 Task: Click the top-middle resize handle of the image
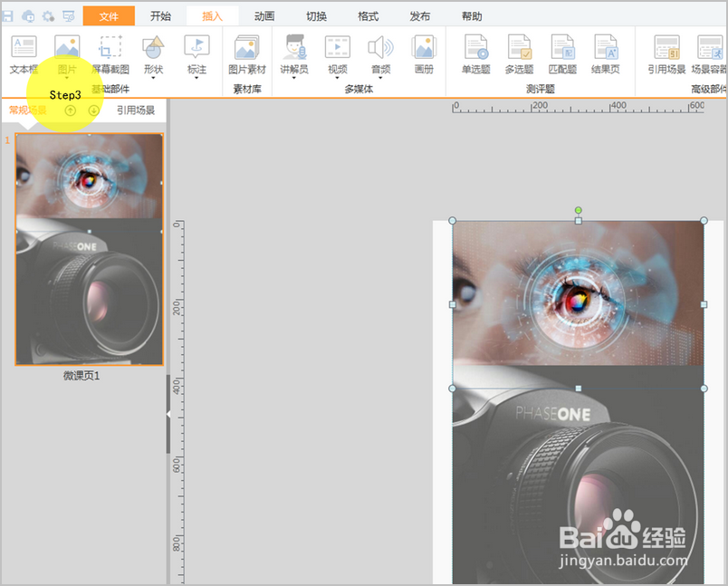tap(578, 221)
